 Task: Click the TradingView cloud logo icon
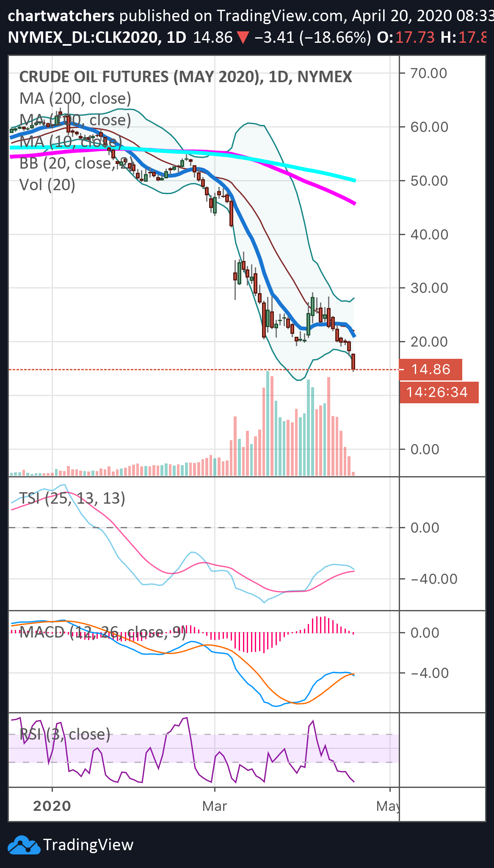pos(24,844)
